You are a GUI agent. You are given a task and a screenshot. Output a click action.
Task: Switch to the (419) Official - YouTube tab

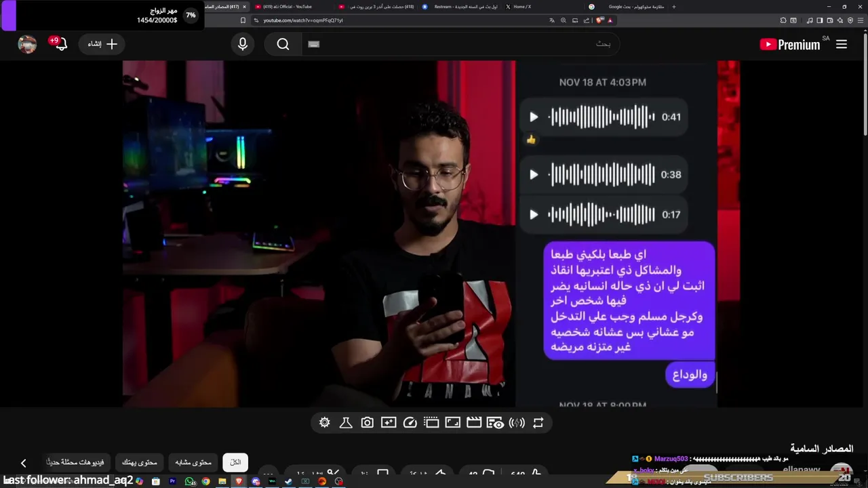click(x=292, y=7)
